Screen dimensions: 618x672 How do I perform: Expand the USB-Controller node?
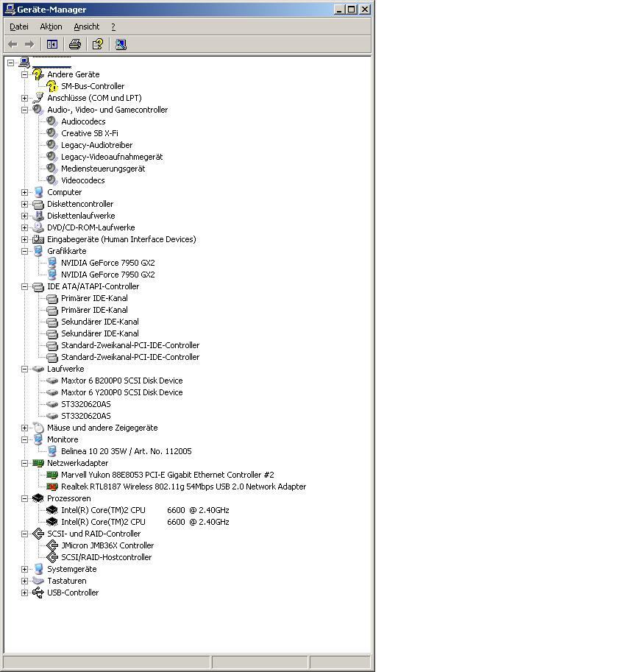[x=24, y=593]
